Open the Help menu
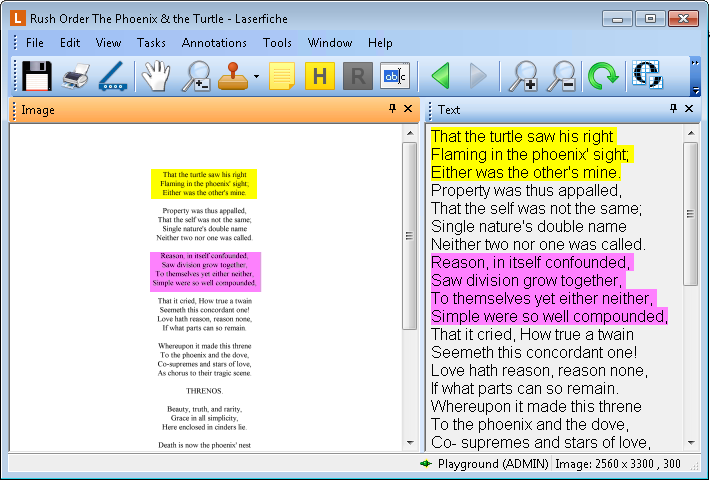Viewport: 710px width, 481px height. coord(380,43)
